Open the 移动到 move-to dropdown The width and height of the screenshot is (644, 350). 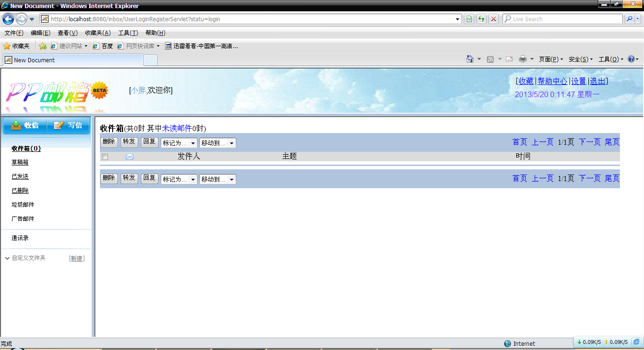(x=231, y=142)
